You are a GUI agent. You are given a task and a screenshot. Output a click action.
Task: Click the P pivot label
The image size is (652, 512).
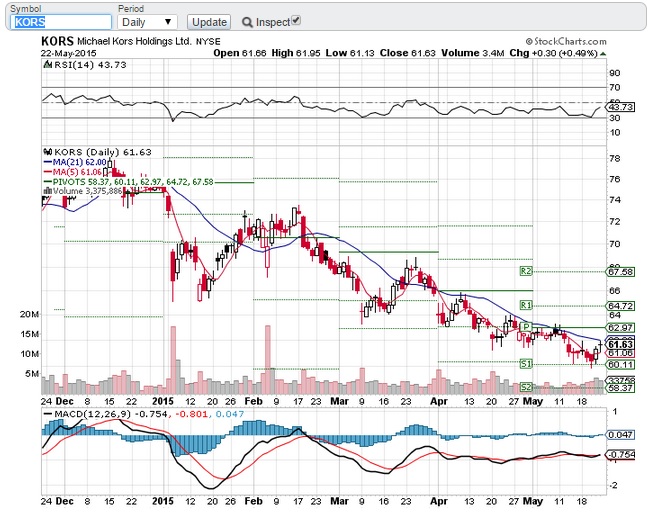(x=526, y=327)
